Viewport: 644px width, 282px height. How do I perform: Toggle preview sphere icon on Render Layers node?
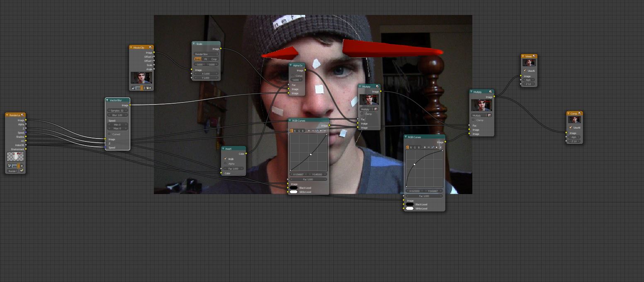pyautogui.click(x=22, y=115)
